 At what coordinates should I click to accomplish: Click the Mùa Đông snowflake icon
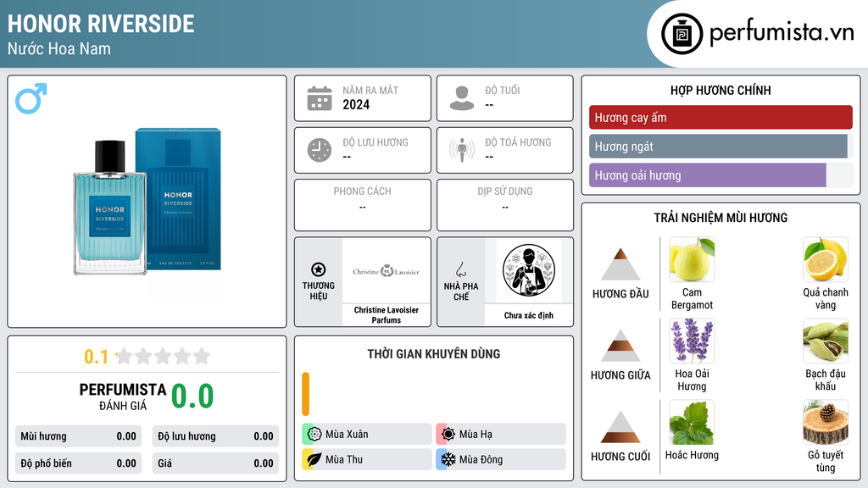pos(448,459)
